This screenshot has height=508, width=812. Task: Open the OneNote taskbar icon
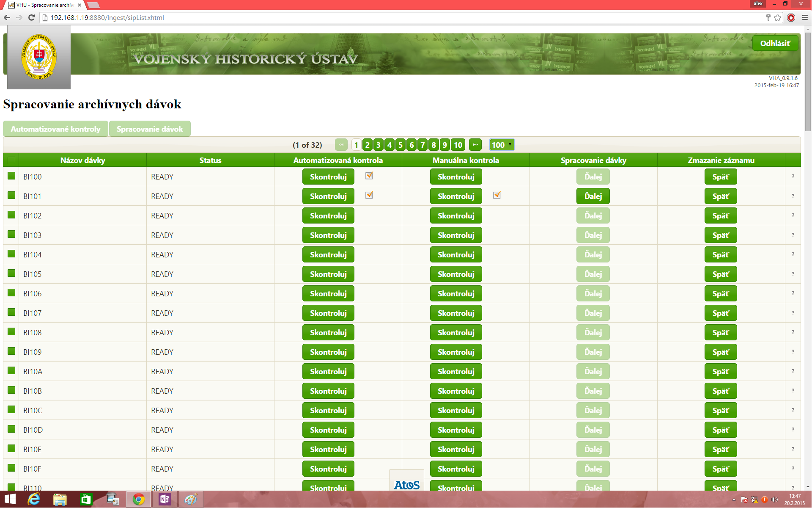(x=165, y=500)
